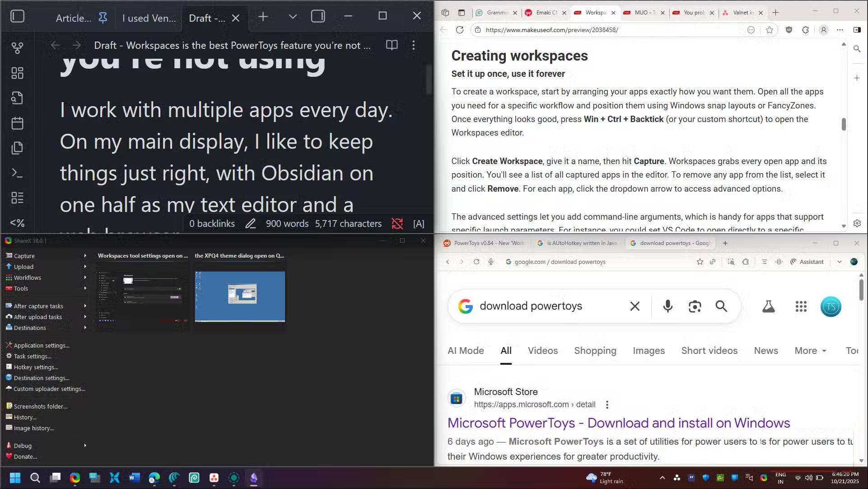Switch to the 'MUO' tab in Edge

[642, 13]
